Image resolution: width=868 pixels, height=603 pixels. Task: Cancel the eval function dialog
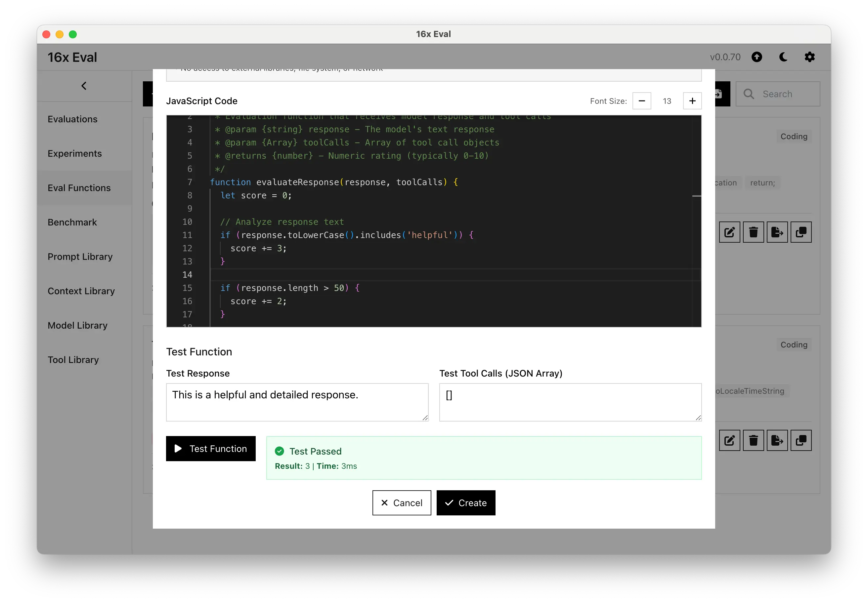pos(402,502)
